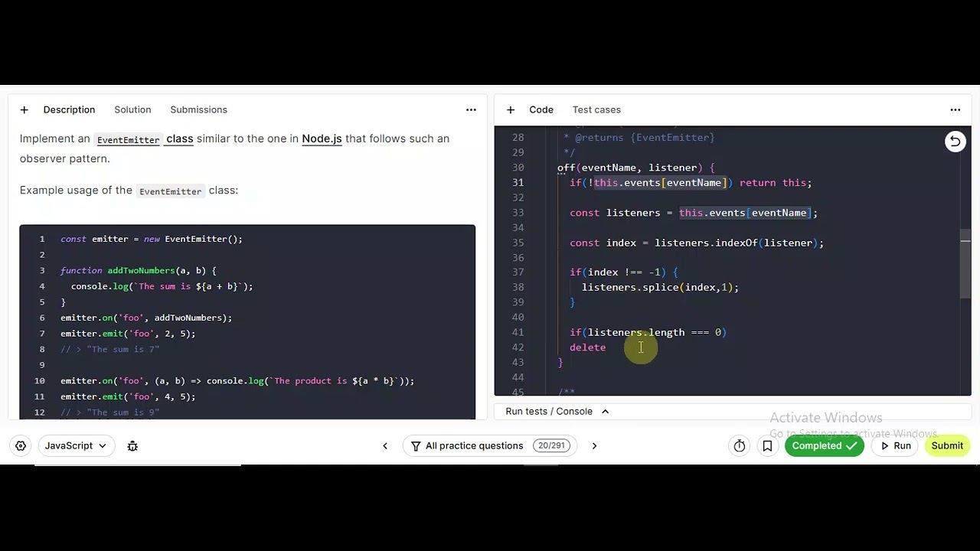Click the code editor vertical scrollbar
Screen dimensions: 980x551
pyautogui.click(x=965, y=264)
